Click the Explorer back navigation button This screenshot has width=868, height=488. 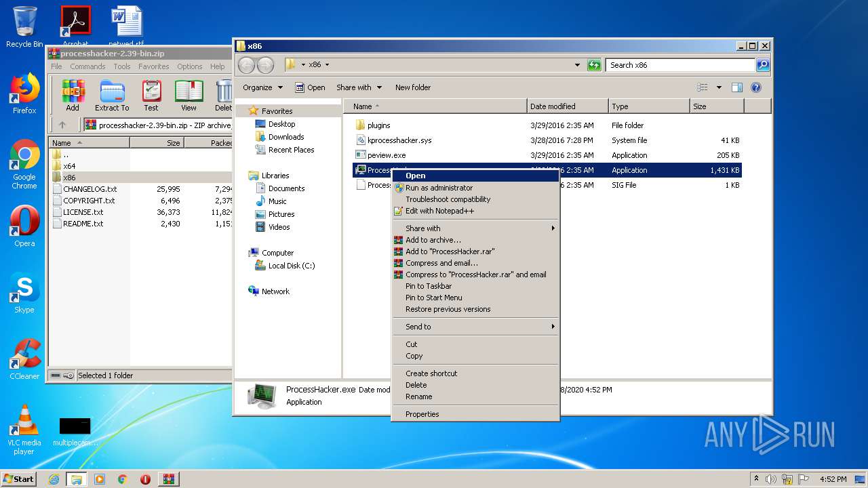(x=246, y=65)
